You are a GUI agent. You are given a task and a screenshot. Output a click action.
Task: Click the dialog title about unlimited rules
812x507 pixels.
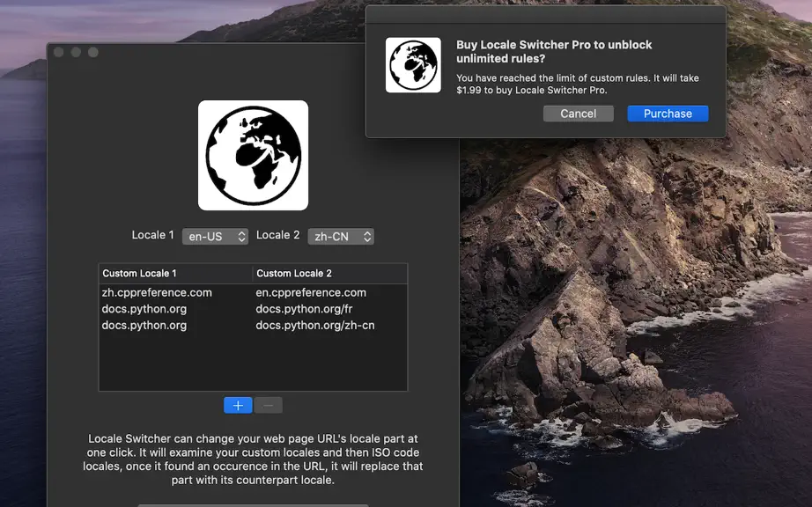pos(554,52)
